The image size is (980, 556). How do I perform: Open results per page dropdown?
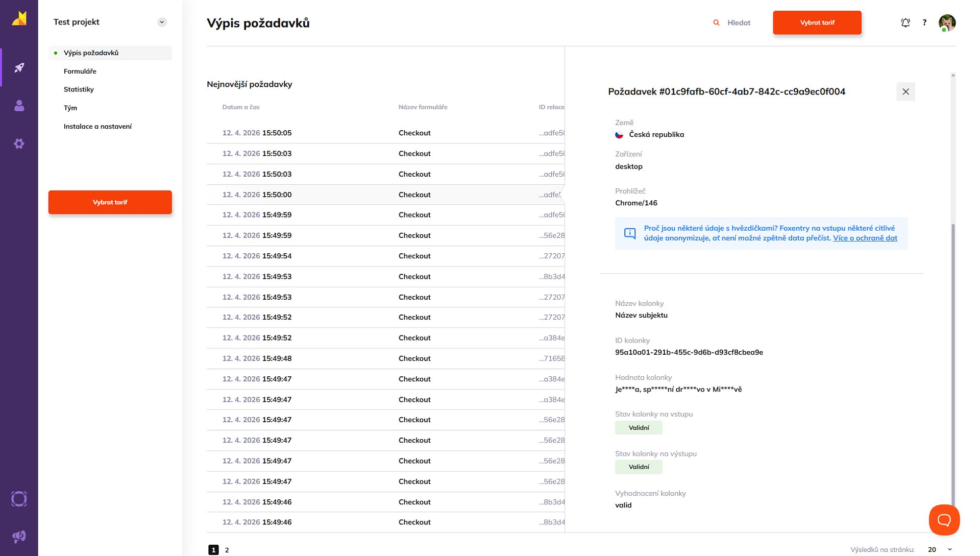(x=940, y=549)
